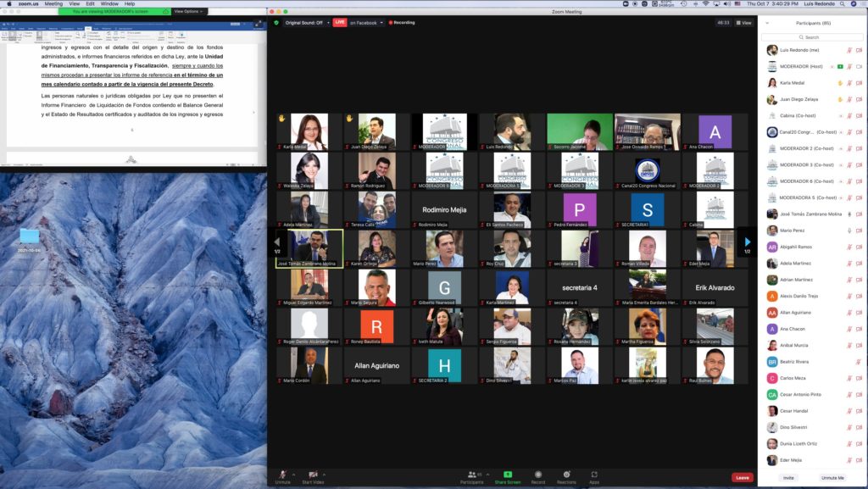Click the Invite button in Participants panel
This screenshot has width=868, height=489.
pyautogui.click(x=788, y=478)
